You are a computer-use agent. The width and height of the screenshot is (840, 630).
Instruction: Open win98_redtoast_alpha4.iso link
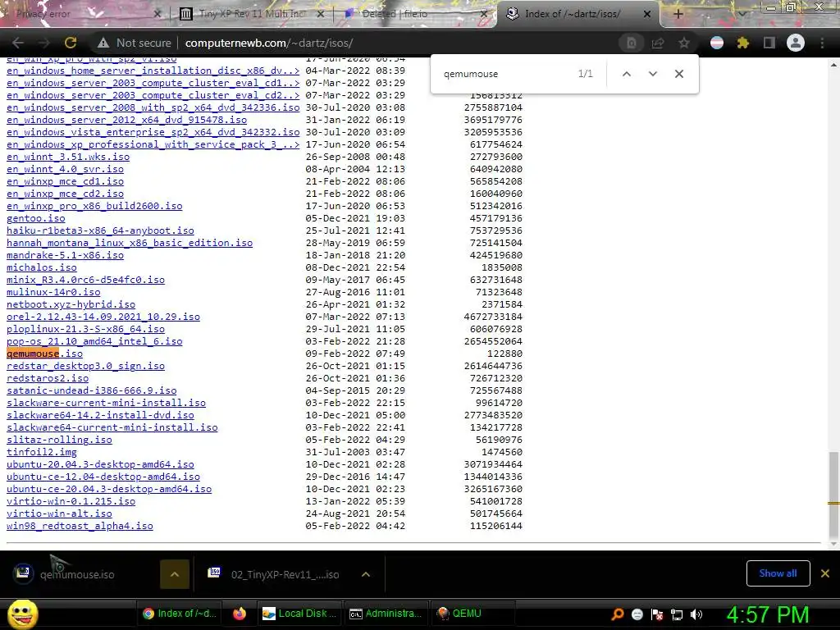(80, 526)
